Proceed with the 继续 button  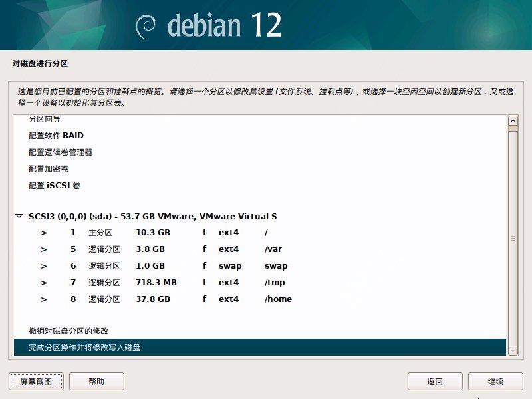[x=495, y=382]
